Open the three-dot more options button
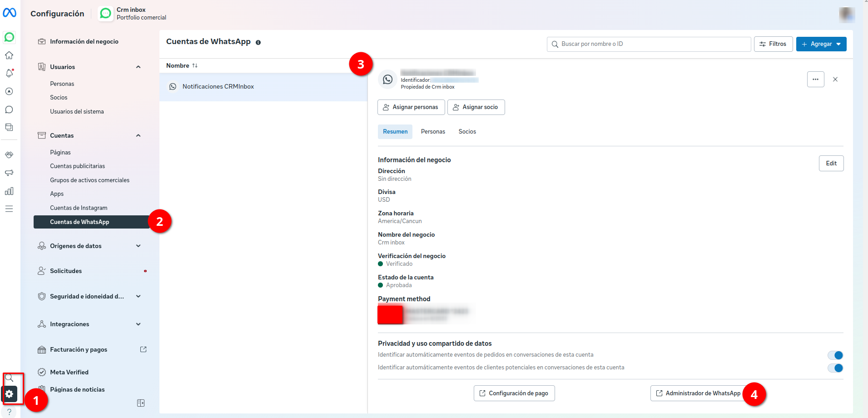The image size is (868, 418). coord(815,80)
